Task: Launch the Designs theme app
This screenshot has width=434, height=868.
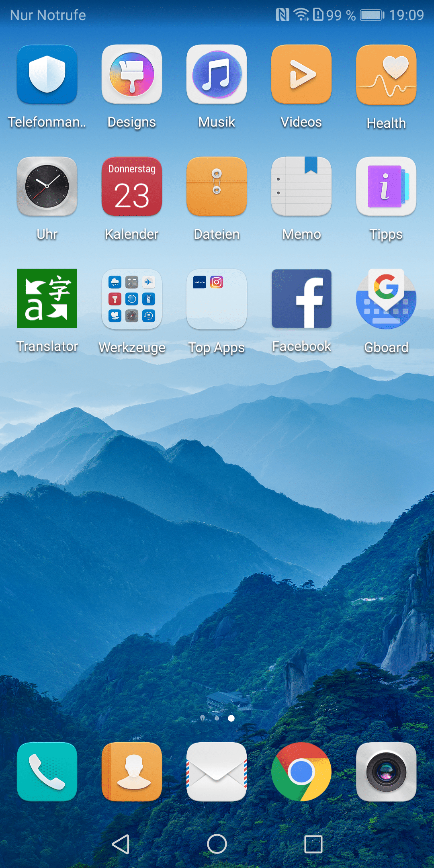Action: pyautogui.click(x=132, y=75)
